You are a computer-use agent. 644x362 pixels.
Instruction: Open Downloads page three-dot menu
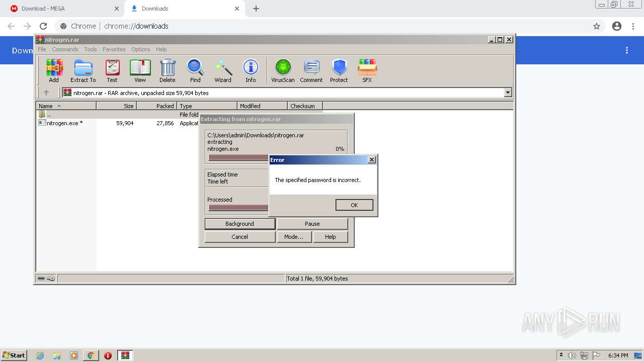point(627,50)
